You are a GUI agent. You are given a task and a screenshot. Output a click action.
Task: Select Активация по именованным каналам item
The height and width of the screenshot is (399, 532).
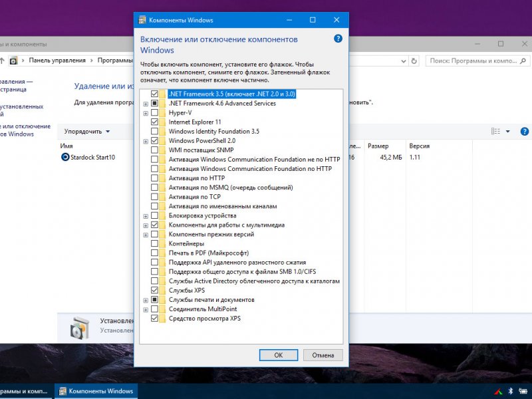223,206
